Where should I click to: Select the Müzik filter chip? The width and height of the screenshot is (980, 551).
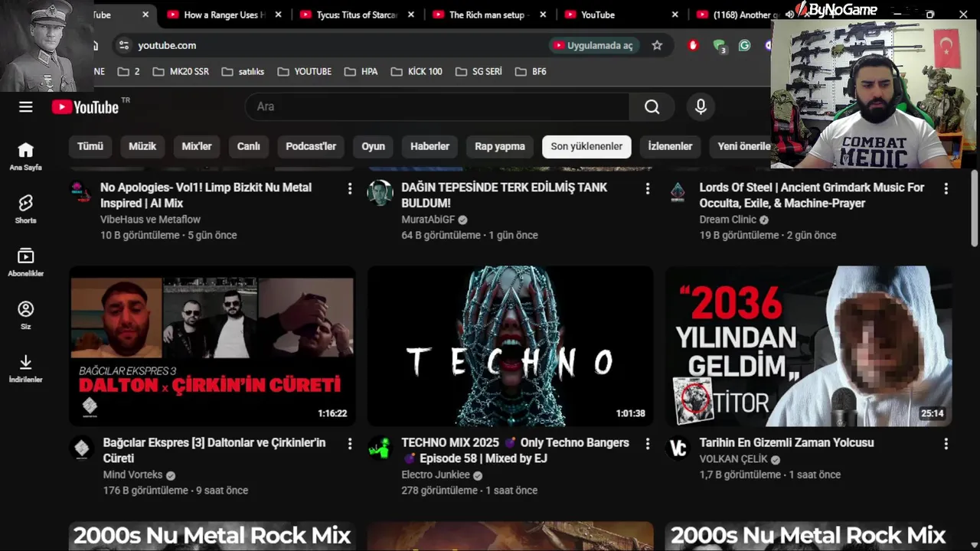coord(142,146)
